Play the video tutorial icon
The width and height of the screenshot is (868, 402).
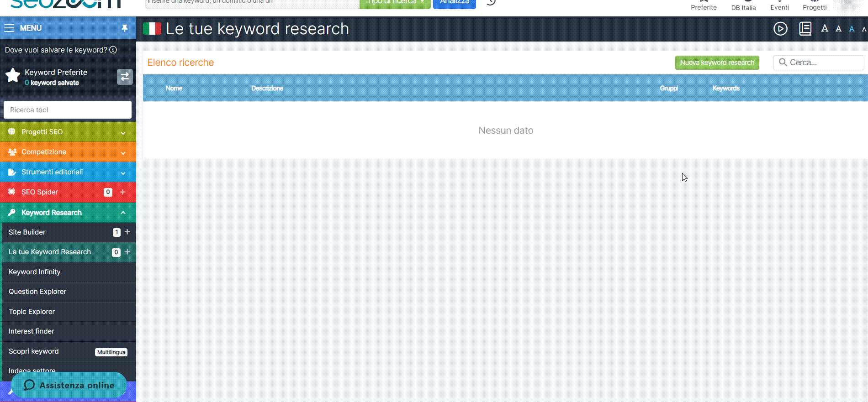(x=780, y=29)
